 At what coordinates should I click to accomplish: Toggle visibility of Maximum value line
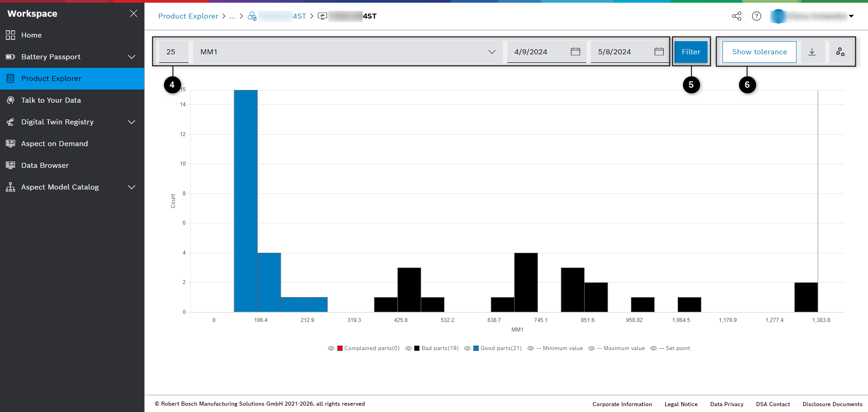591,348
